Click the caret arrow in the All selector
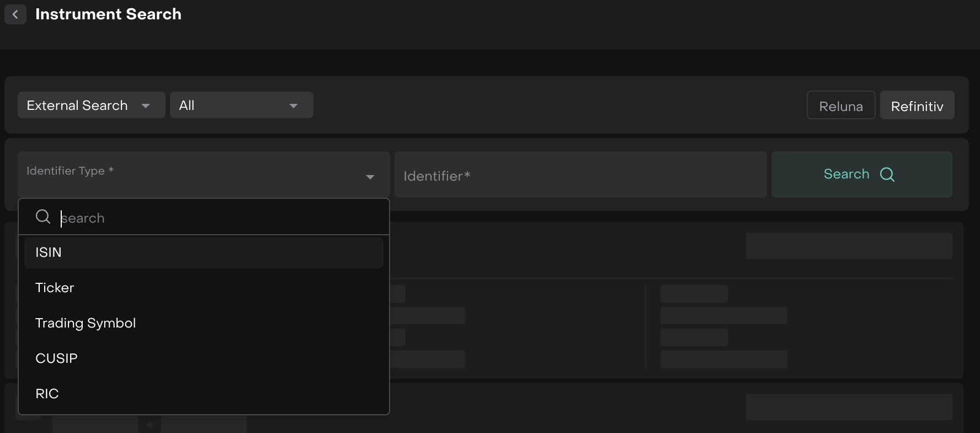This screenshot has width=980, height=433. pyautogui.click(x=294, y=105)
